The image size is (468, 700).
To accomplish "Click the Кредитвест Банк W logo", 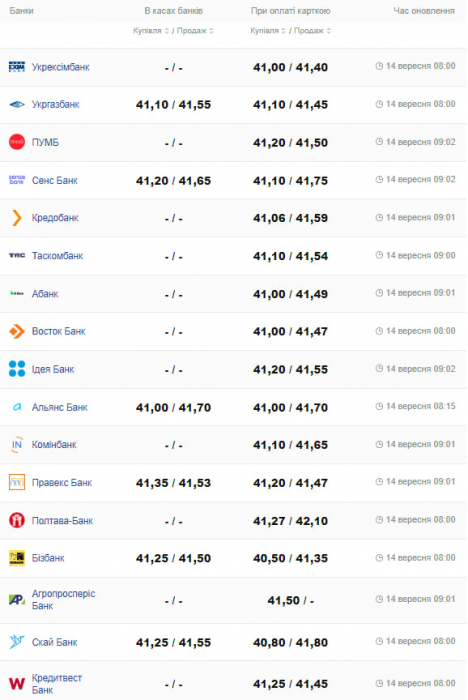I will tap(17, 683).
